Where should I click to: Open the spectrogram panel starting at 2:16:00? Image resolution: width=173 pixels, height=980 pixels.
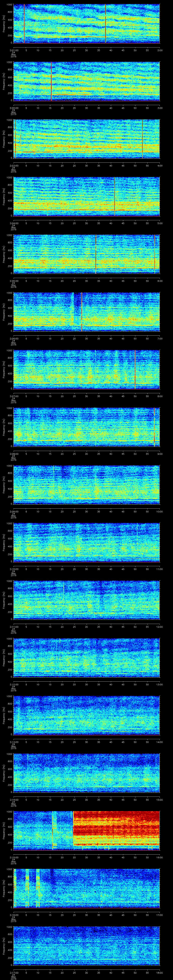pos(87,888)
